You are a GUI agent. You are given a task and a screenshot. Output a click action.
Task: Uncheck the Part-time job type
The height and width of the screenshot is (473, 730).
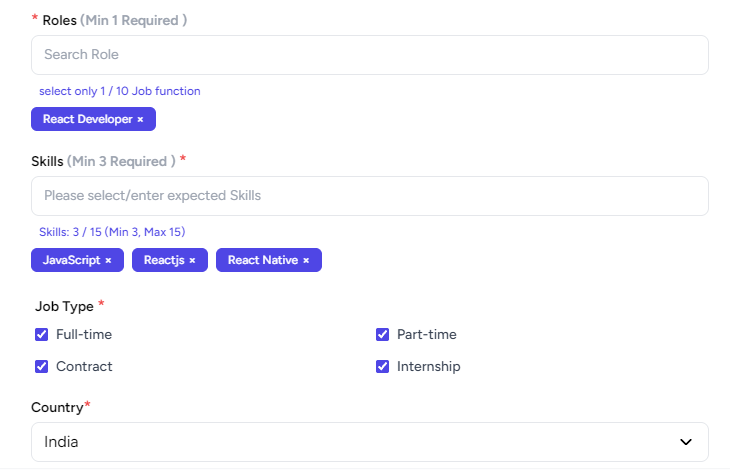coord(382,334)
